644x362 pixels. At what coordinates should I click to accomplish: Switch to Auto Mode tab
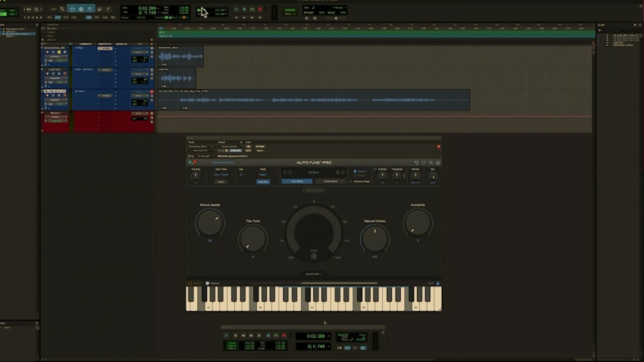click(297, 181)
